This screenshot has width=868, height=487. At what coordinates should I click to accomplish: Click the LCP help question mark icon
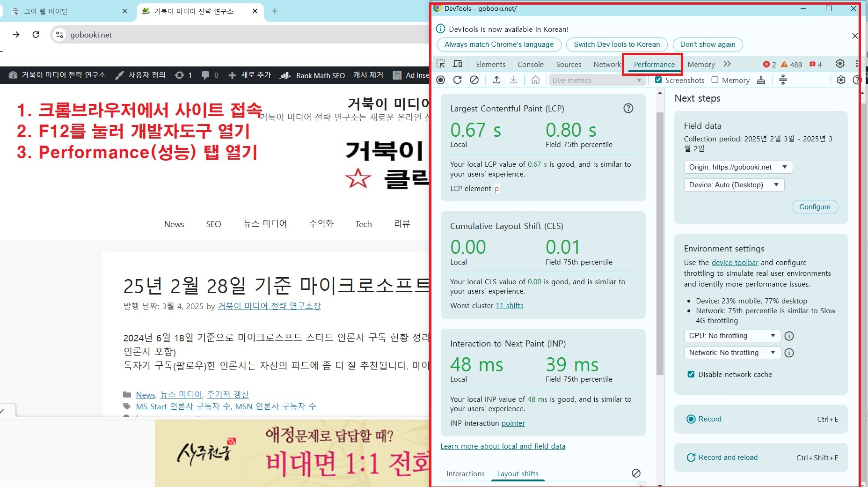click(628, 108)
